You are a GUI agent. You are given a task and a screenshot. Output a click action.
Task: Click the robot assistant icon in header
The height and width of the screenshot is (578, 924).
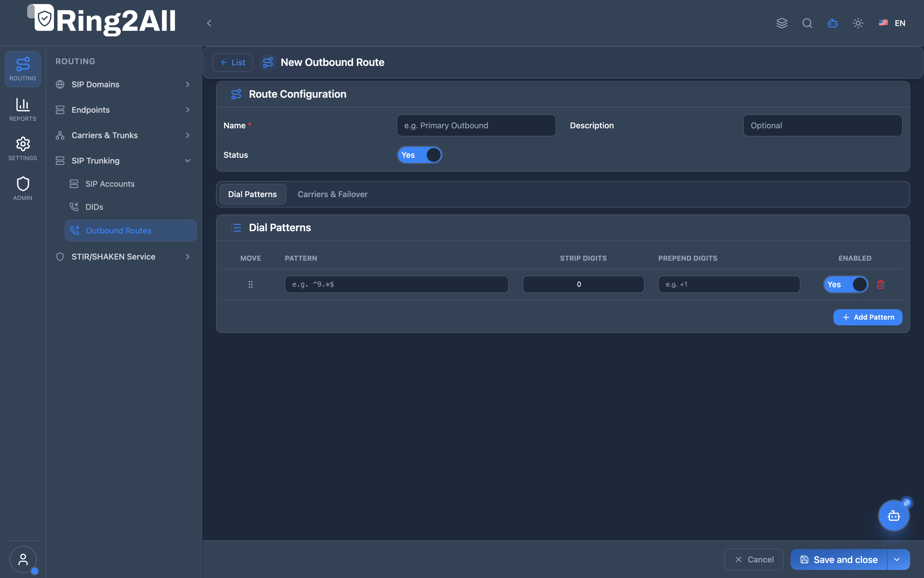pyautogui.click(x=833, y=23)
